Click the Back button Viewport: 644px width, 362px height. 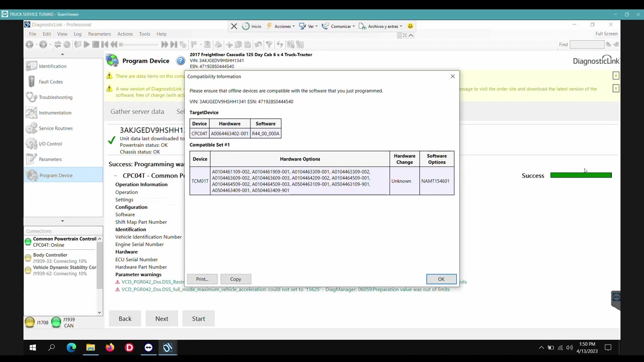(x=125, y=319)
